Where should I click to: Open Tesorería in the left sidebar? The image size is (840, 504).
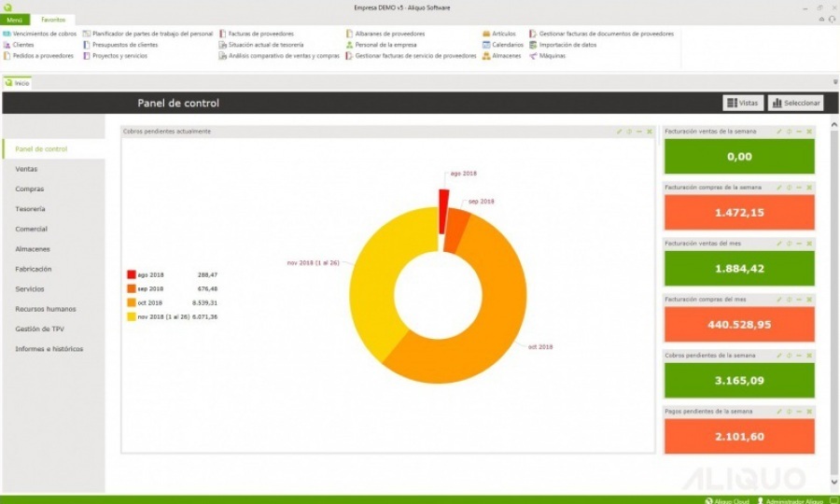(x=30, y=209)
